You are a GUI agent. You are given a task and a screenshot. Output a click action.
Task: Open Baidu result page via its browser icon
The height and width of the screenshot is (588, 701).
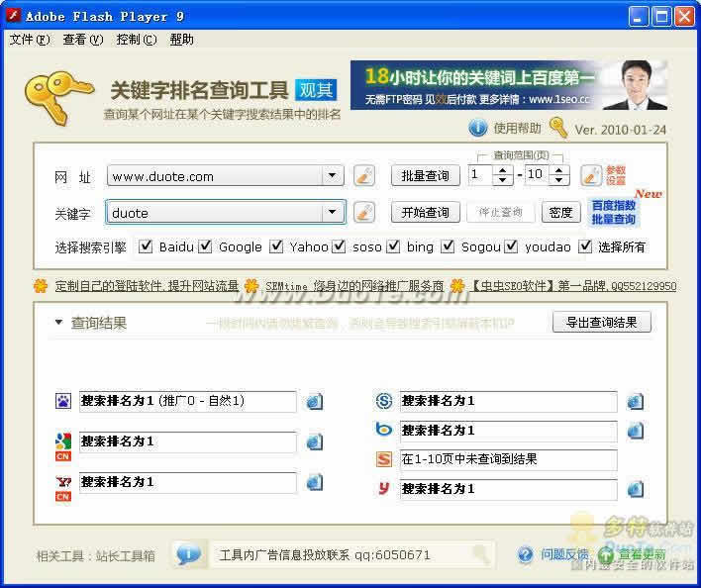[314, 401]
